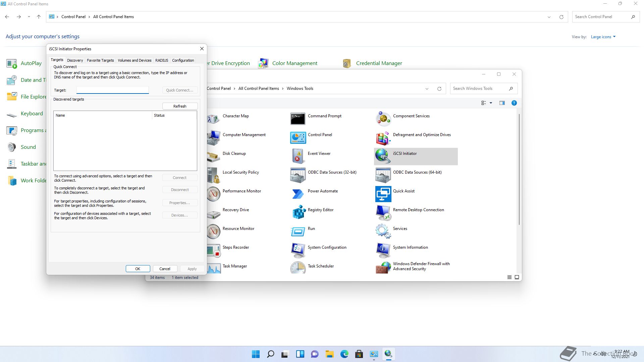The image size is (644, 362).
Task: Click OK in iSCSI Initiator Properties
Action: click(138, 269)
